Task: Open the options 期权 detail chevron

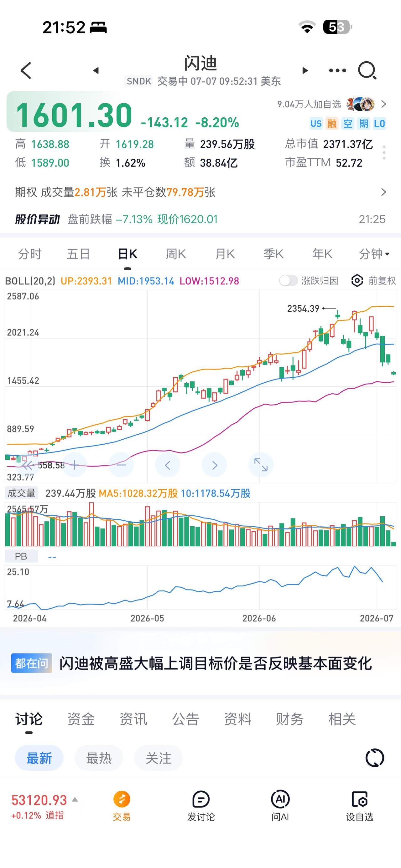Action: point(383,192)
